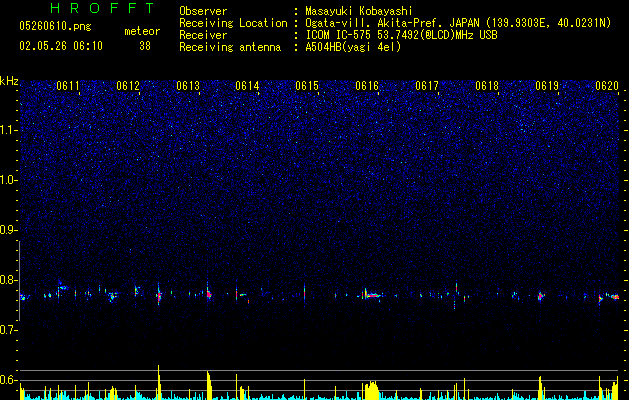Click the 0620 time marker
Viewport: 629px width, 400px height.
point(607,86)
